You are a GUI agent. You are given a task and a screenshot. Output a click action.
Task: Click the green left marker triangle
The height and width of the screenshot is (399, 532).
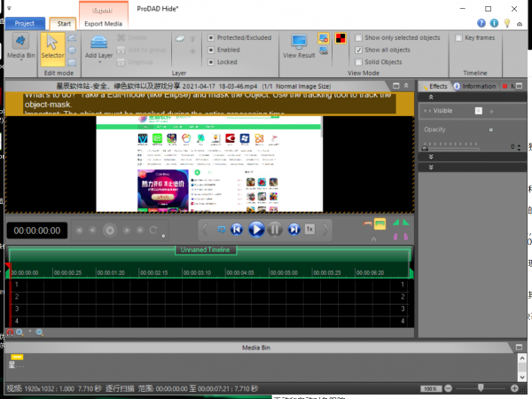pyautogui.click(x=395, y=223)
